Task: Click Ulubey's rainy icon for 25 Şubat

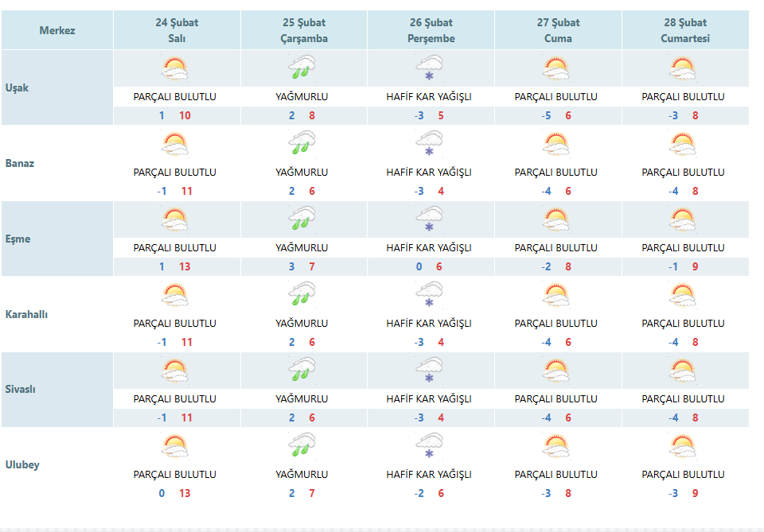Action: click(x=302, y=445)
